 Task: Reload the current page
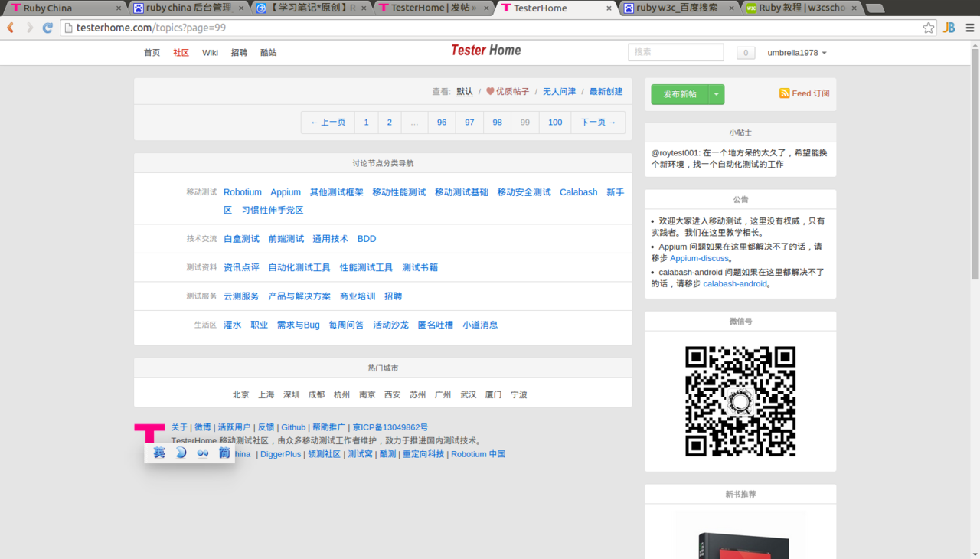(47, 26)
